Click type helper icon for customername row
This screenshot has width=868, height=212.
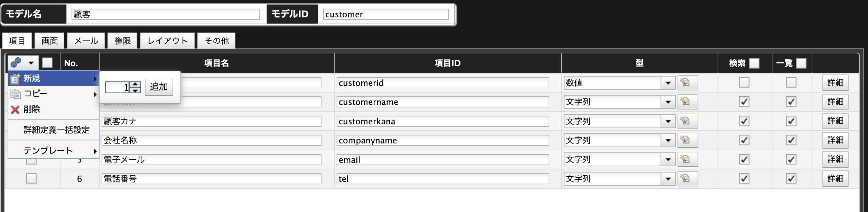click(x=688, y=102)
